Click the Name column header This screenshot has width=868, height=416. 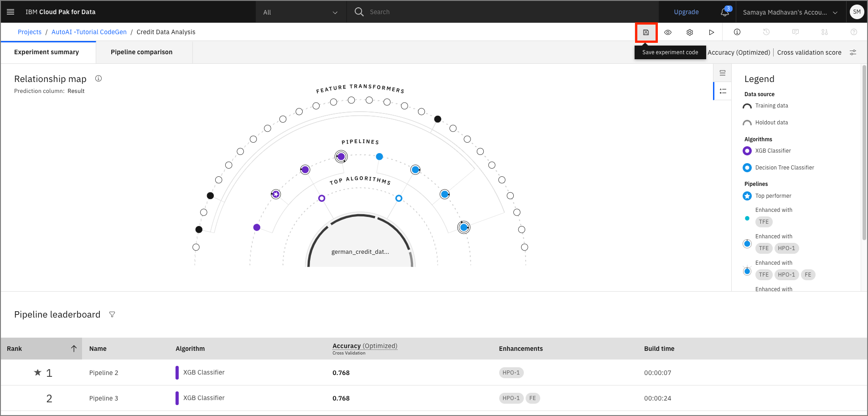pos(98,349)
